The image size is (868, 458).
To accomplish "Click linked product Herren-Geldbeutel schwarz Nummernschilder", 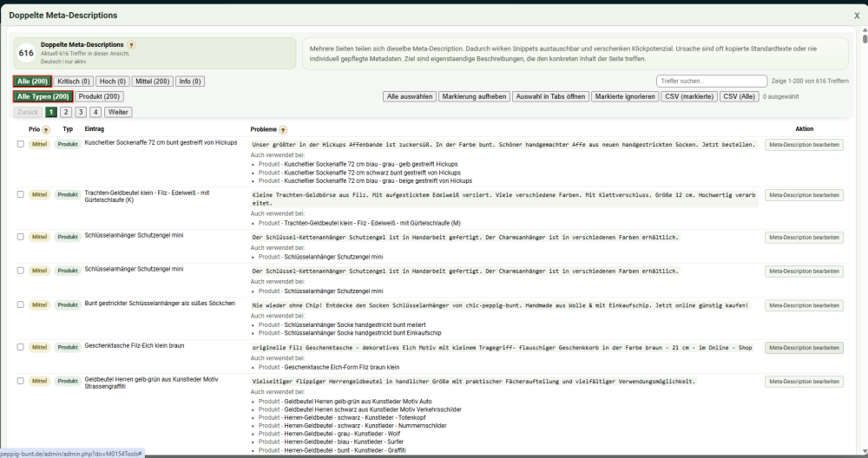I will (x=365, y=426).
